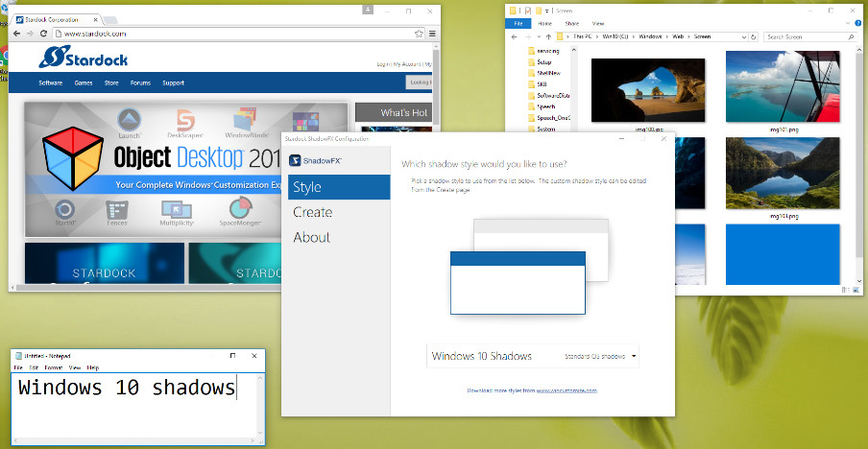Click the search magnifier icon in Explorer

pos(852,37)
